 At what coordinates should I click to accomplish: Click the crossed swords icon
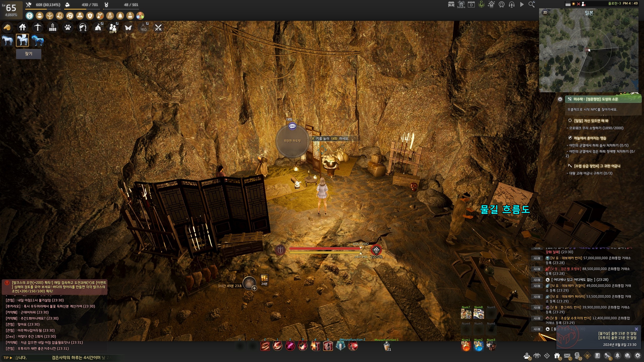point(158,27)
